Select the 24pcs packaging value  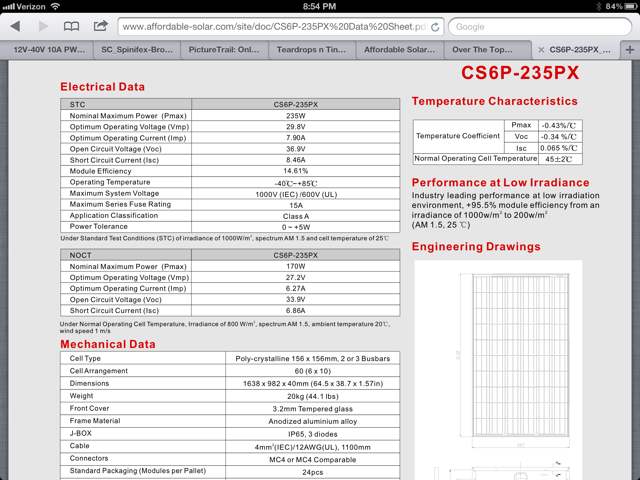313,472
